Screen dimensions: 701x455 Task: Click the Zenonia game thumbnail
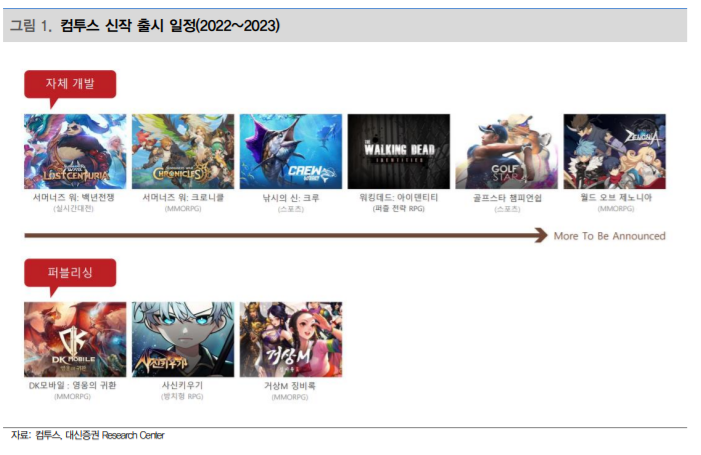[x=615, y=151]
